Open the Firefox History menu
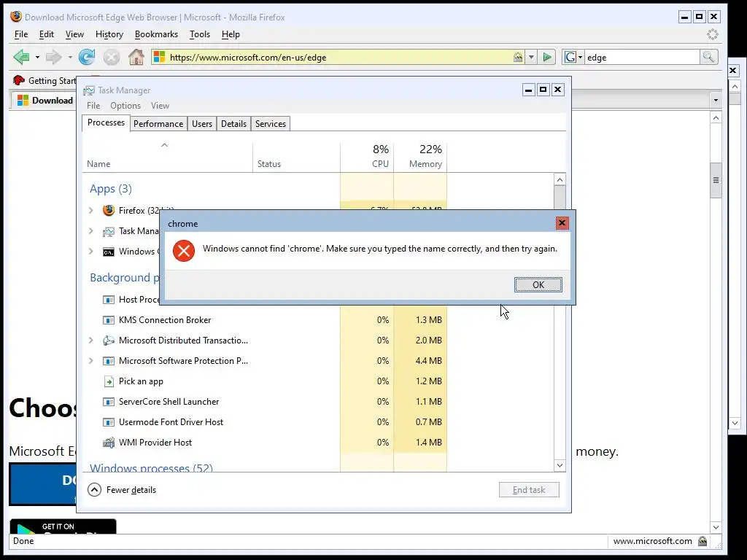Image resolution: width=747 pixels, height=560 pixels. 109,34
